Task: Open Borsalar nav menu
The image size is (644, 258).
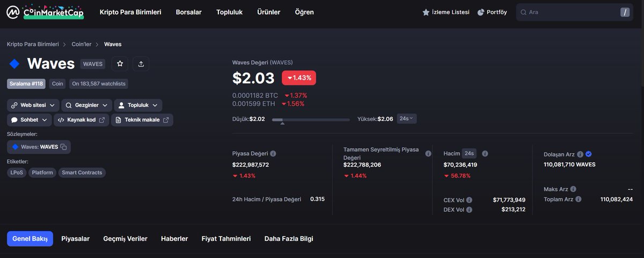Action: 189,12
